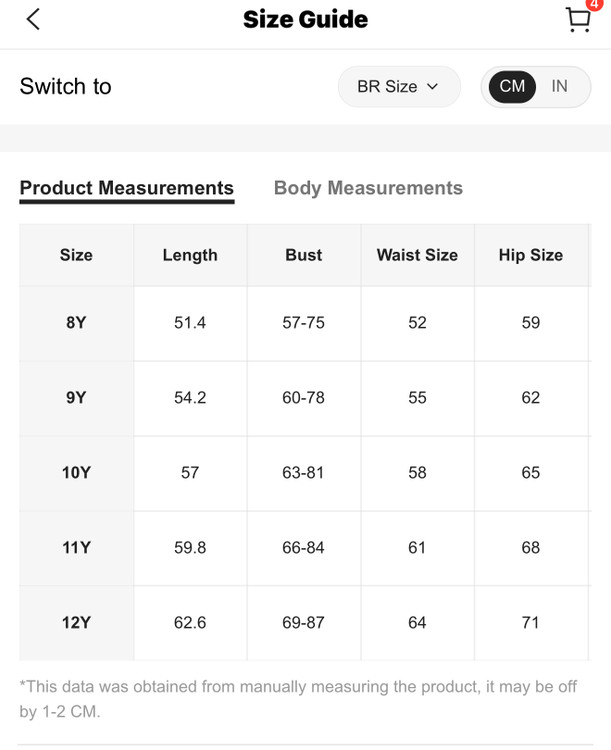Switch units to IN
The height and width of the screenshot is (750, 611).
pos(559,86)
